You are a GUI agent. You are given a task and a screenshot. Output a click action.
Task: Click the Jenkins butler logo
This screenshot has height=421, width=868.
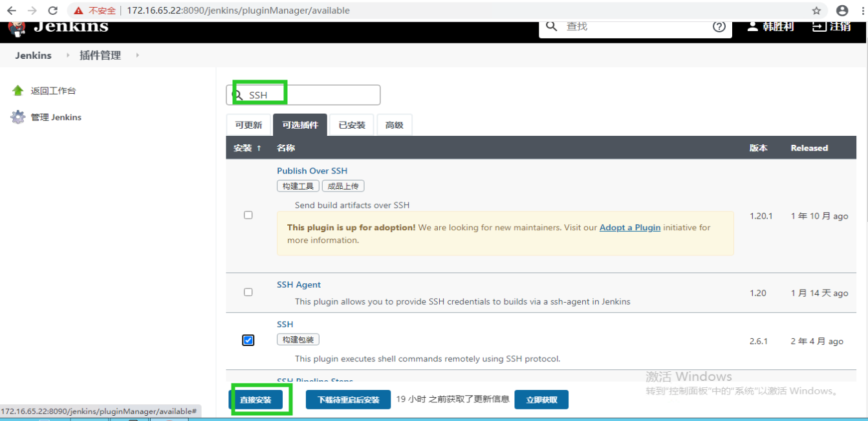coord(17,29)
